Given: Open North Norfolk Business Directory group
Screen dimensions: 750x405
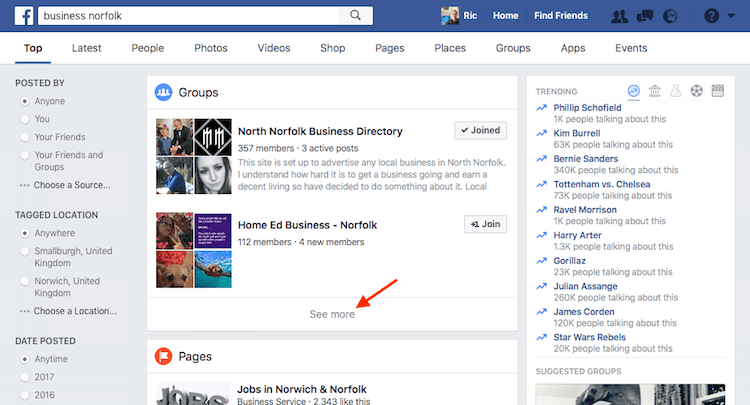Looking at the screenshot, I should click(320, 131).
